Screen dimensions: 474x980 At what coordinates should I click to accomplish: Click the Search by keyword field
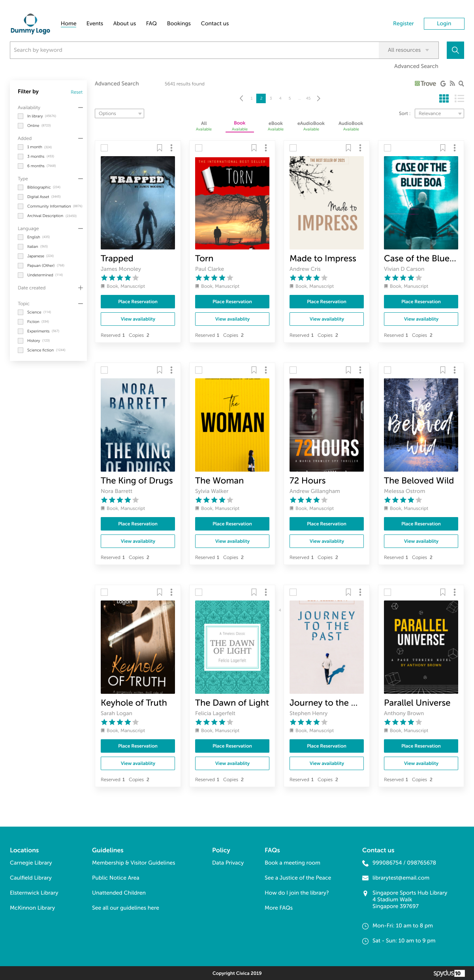point(194,50)
